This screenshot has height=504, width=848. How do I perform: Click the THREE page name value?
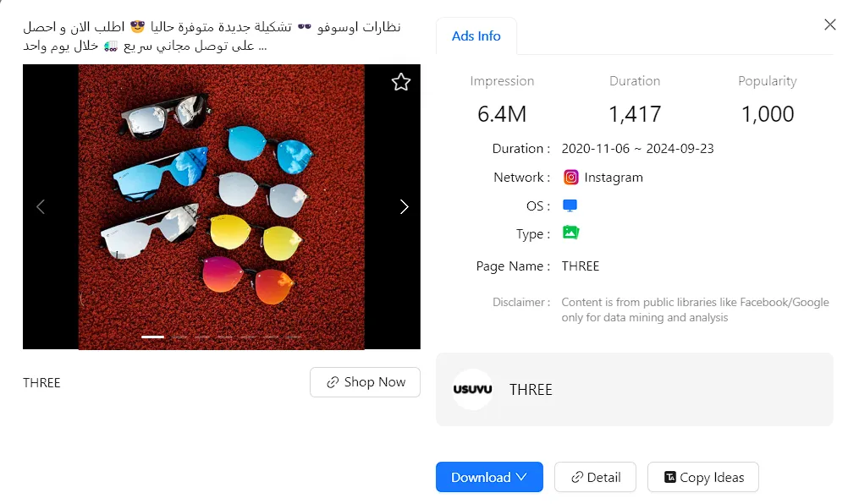click(581, 266)
